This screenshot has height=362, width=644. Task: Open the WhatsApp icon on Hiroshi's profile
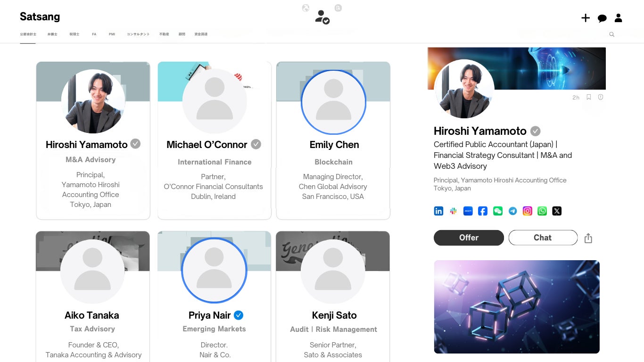coord(542,211)
